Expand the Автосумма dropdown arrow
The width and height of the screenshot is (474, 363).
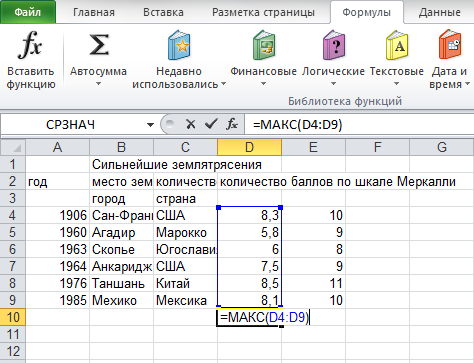point(98,84)
